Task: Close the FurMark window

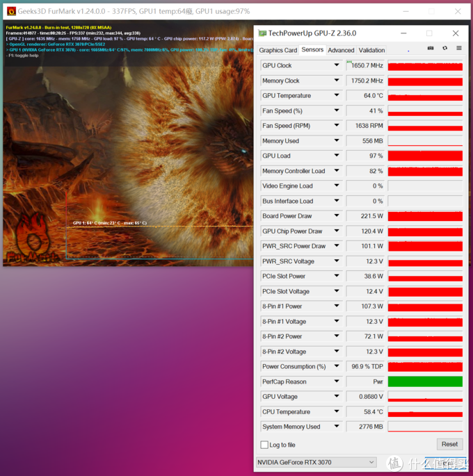Action: click(x=458, y=12)
